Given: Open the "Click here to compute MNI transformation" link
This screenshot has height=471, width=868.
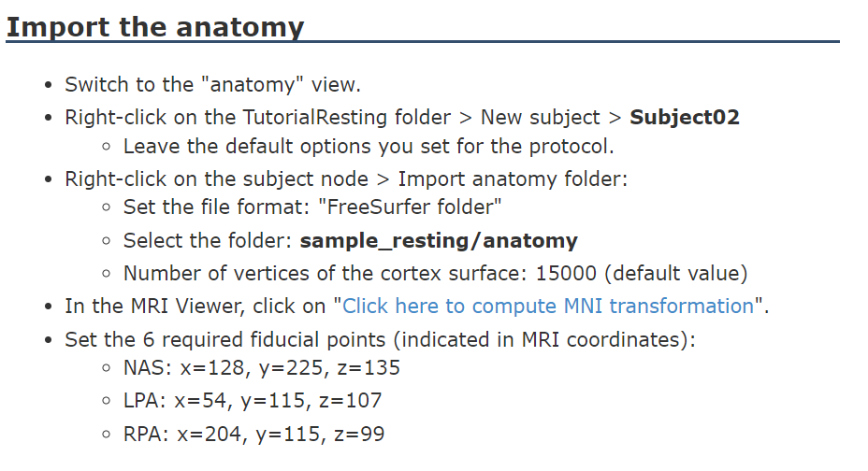Looking at the screenshot, I should (548, 306).
